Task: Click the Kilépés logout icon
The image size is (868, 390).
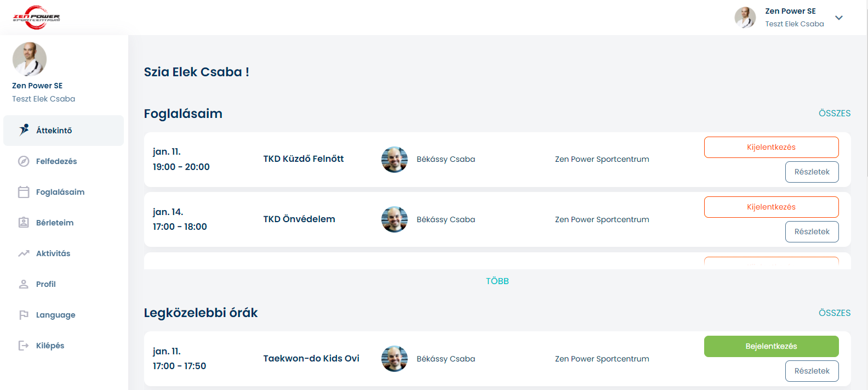Action: point(24,346)
